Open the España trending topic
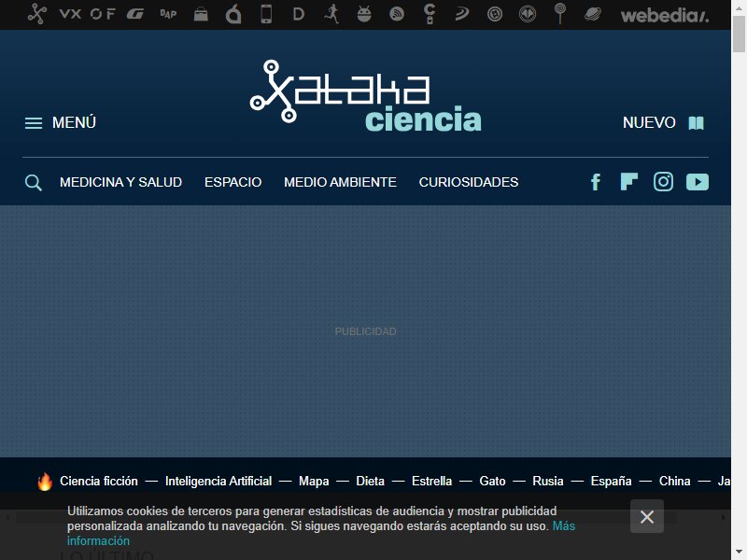Image resolution: width=747 pixels, height=560 pixels. click(x=612, y=482)
